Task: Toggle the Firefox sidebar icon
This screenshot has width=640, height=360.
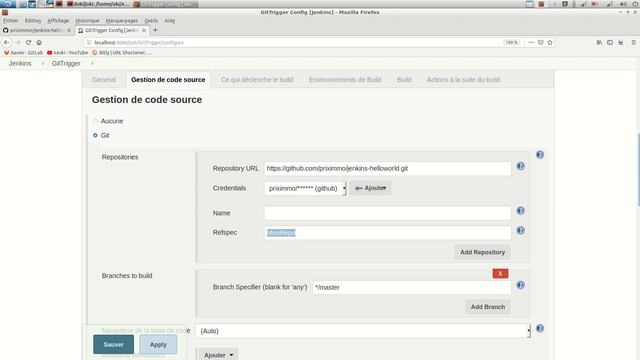Action: point(610,42)
